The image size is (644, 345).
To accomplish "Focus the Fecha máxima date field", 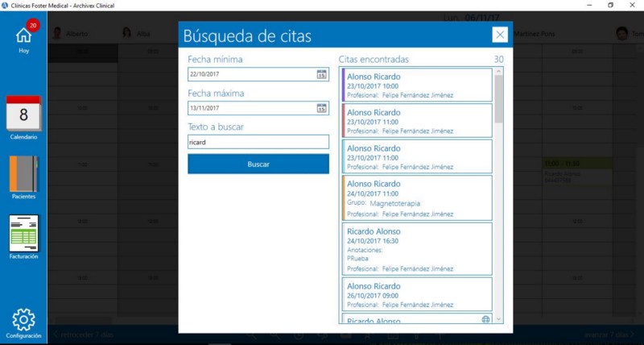I will click(258, 108).
